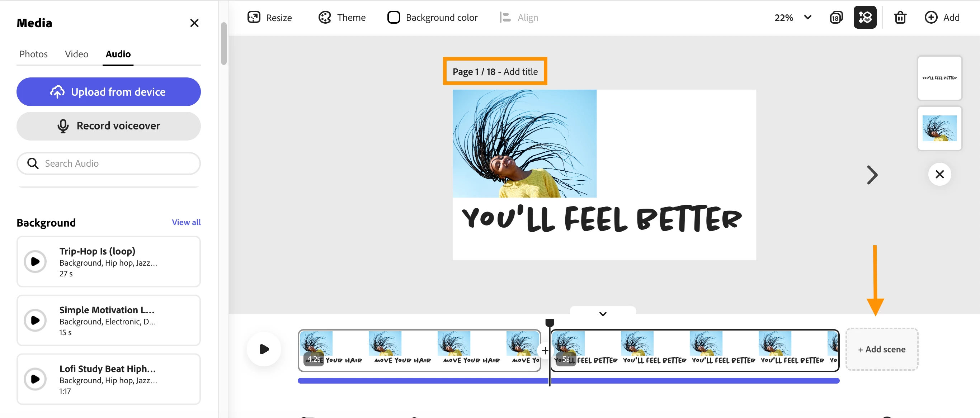Switch to the Video tab
Viewport: 980px width, 418px height.
[76, 54]
